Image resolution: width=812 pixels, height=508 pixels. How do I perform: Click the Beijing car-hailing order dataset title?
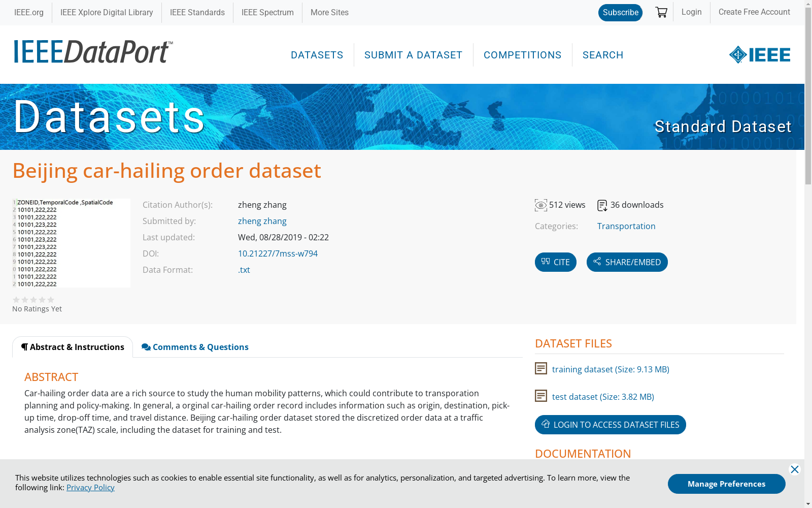coord(167,171)
